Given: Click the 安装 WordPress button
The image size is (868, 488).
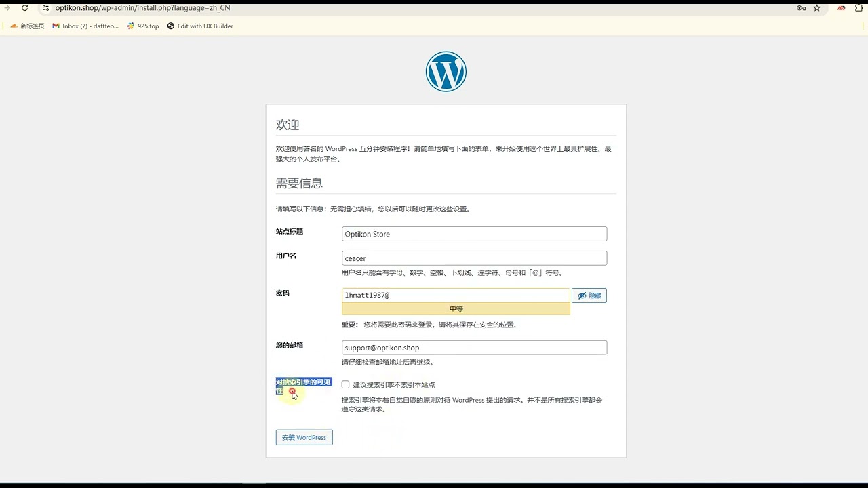Looking at the screenshot, I should tap(304, 437).
